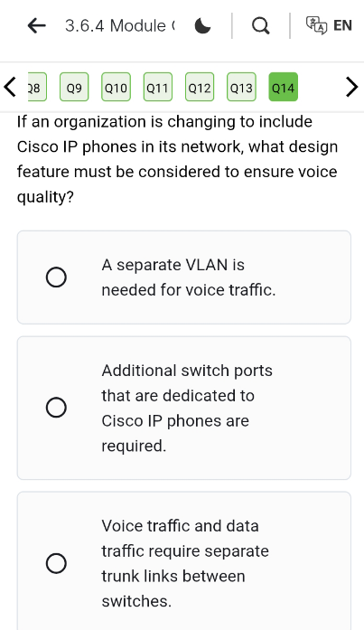
Task: Click answer card 'Voice traffic and data traffic'
Action: tap(183, 561)
